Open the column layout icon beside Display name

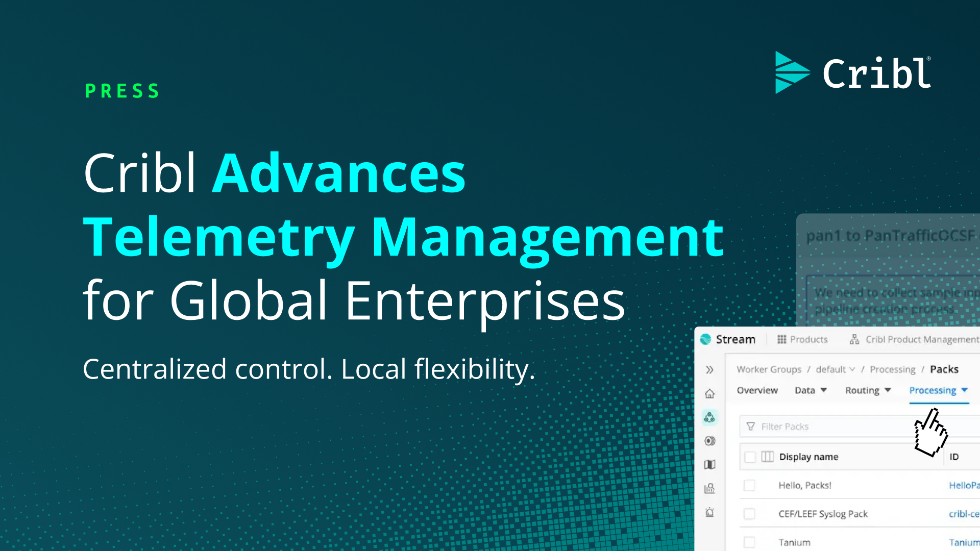click(767, 457)
